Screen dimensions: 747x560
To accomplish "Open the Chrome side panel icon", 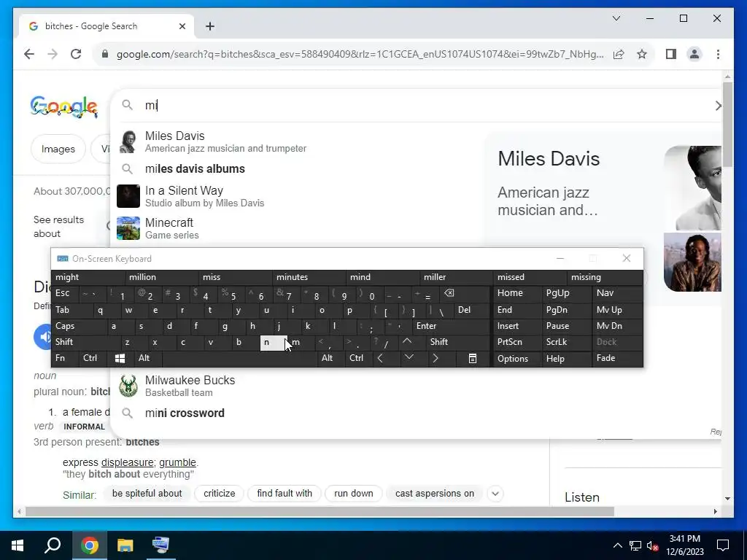I will click(671, 54).
